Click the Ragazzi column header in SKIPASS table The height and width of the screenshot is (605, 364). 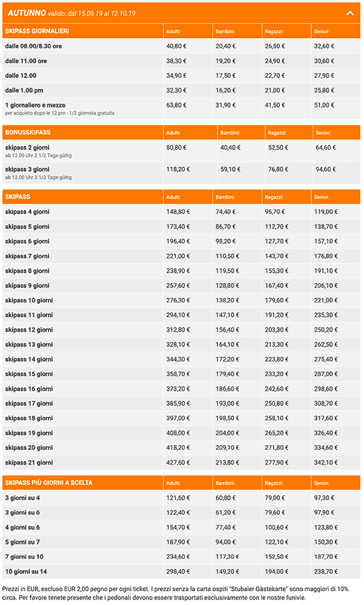(274, 197)
